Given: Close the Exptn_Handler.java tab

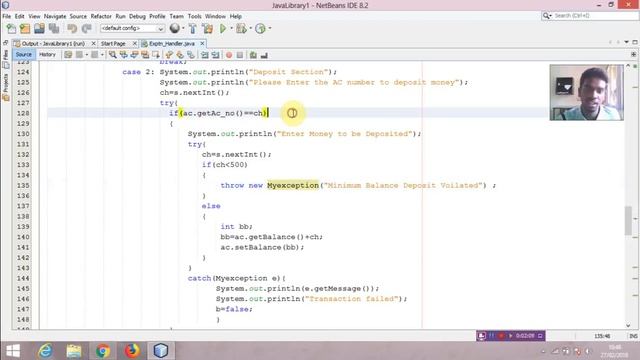Looking at the screenshot, I should 202,43.
